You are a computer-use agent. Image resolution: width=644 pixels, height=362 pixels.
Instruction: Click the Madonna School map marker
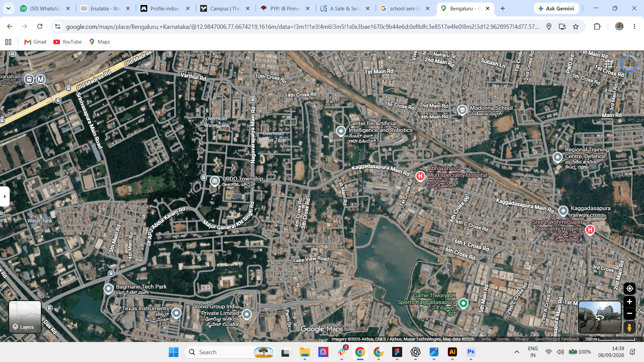(462, 110)
